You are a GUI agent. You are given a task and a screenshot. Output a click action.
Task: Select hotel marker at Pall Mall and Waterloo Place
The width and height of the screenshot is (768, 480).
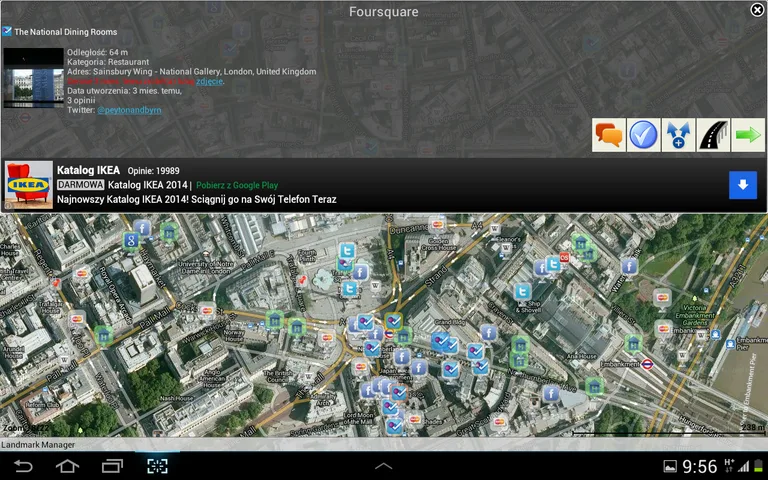click(x=103, y=336)
